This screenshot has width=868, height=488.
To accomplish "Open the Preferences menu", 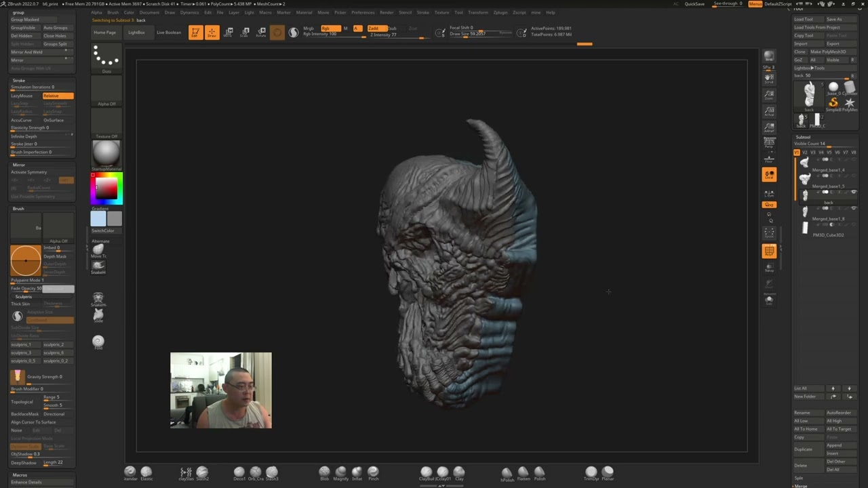I will [x=363, y=12].
